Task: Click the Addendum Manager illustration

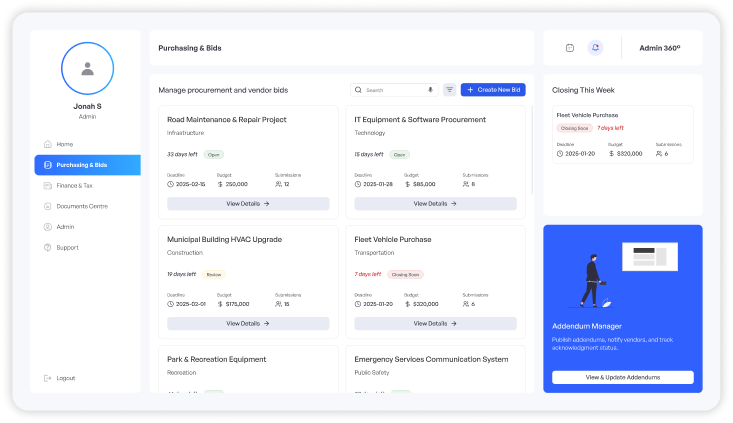Action: tap(623, 275)
